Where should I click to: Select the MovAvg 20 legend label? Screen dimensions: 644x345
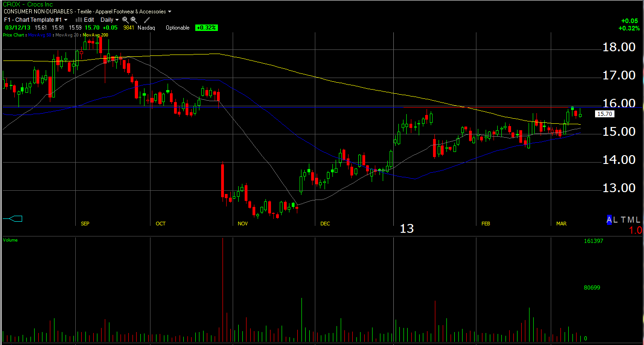[x=67, y=35]
